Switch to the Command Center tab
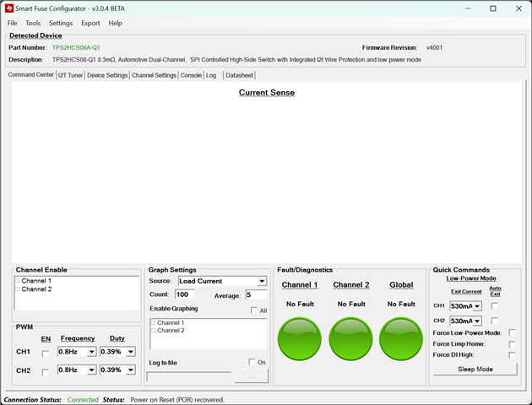Screen dimensions: 532x405 (x=31, y=74)
